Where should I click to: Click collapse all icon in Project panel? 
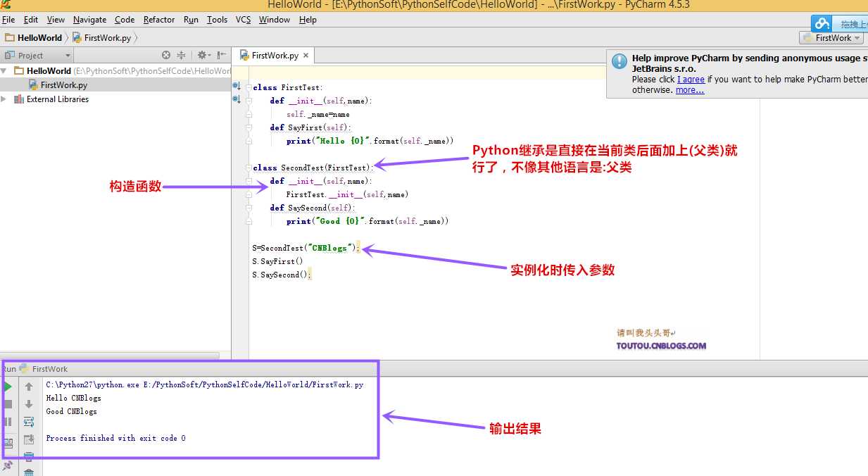pos(181,55)
